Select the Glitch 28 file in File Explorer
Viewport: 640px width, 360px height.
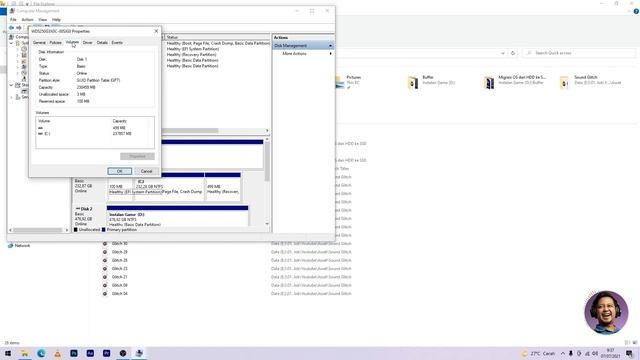120,260
